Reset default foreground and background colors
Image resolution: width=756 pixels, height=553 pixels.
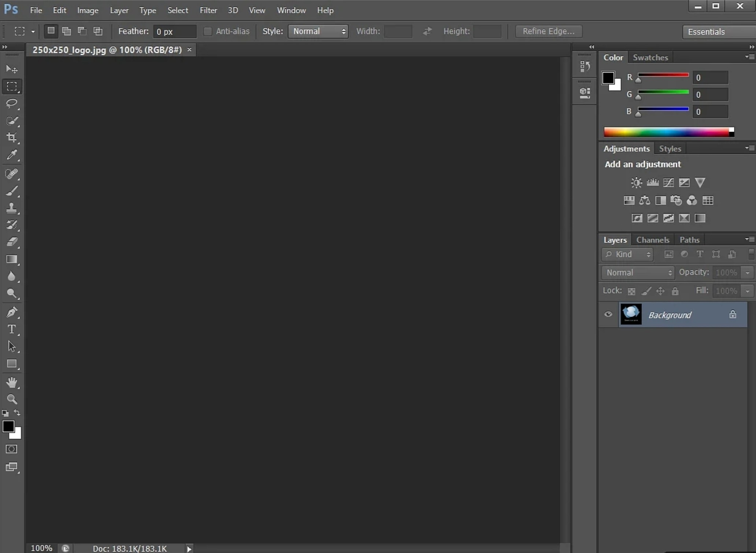5,413
